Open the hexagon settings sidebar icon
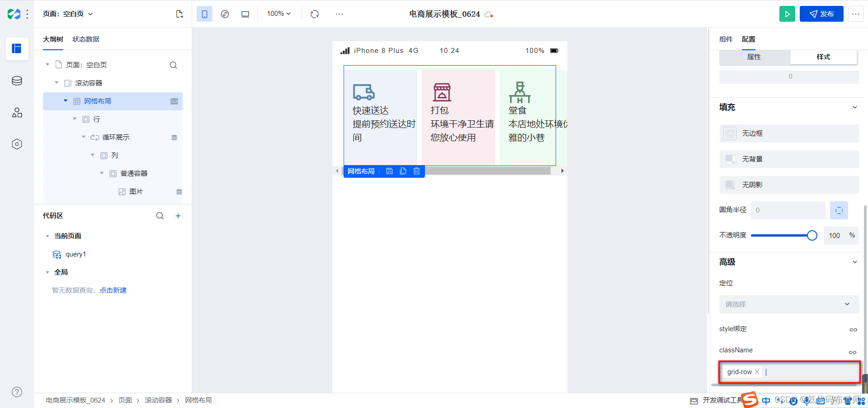868x408 pixels. (x=17, y=144)
